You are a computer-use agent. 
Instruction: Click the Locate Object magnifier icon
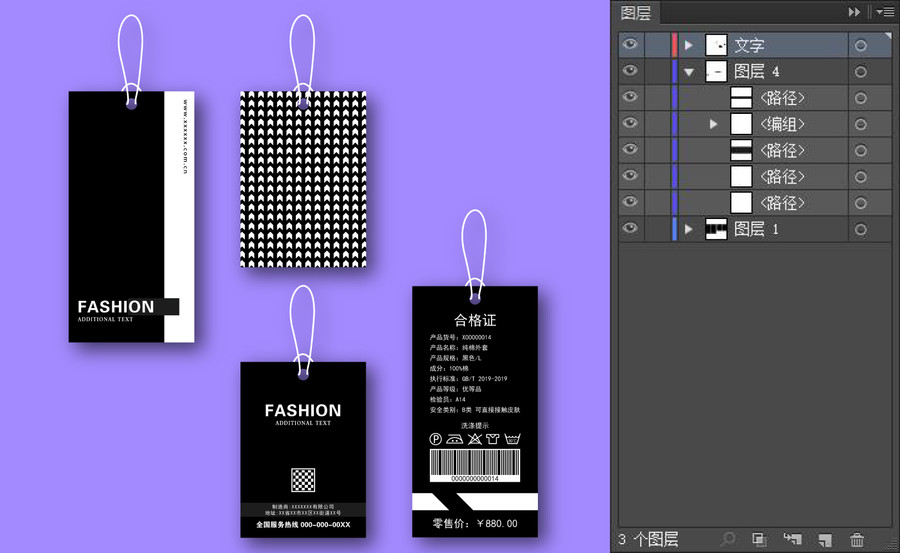point(728,539)
